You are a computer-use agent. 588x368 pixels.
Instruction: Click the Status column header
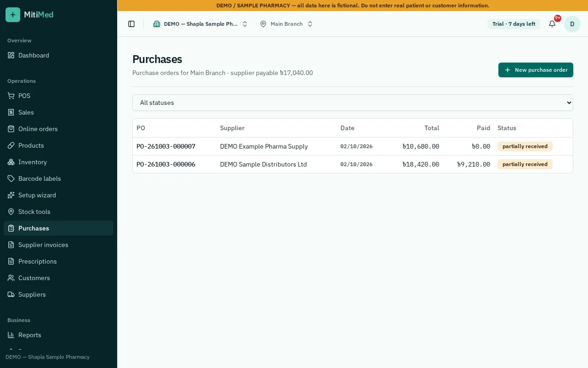point(507,128)
